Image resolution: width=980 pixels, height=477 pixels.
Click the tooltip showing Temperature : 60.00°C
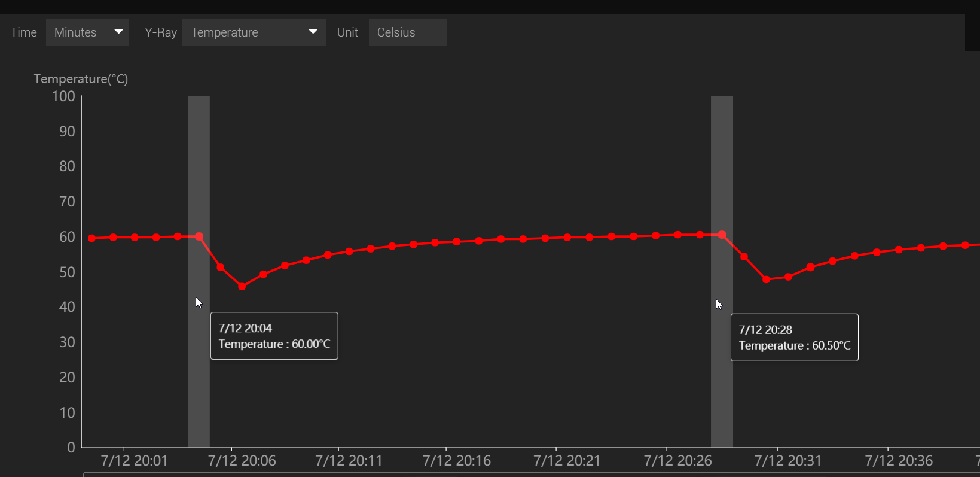click(274, 336)
